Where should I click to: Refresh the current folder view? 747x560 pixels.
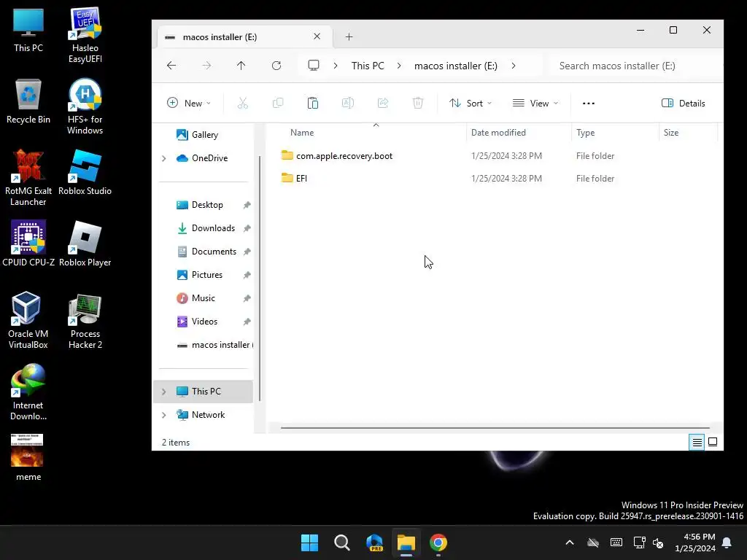point(276,66)
